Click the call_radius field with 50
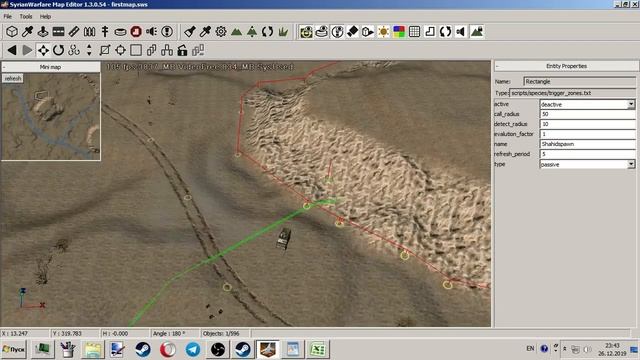The height and width of the screenshot is (360, 640). tap(587, 114)
